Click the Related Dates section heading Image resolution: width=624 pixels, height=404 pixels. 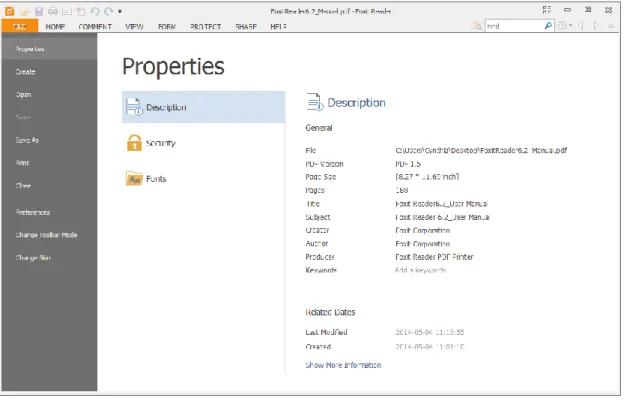coord(330,312)
